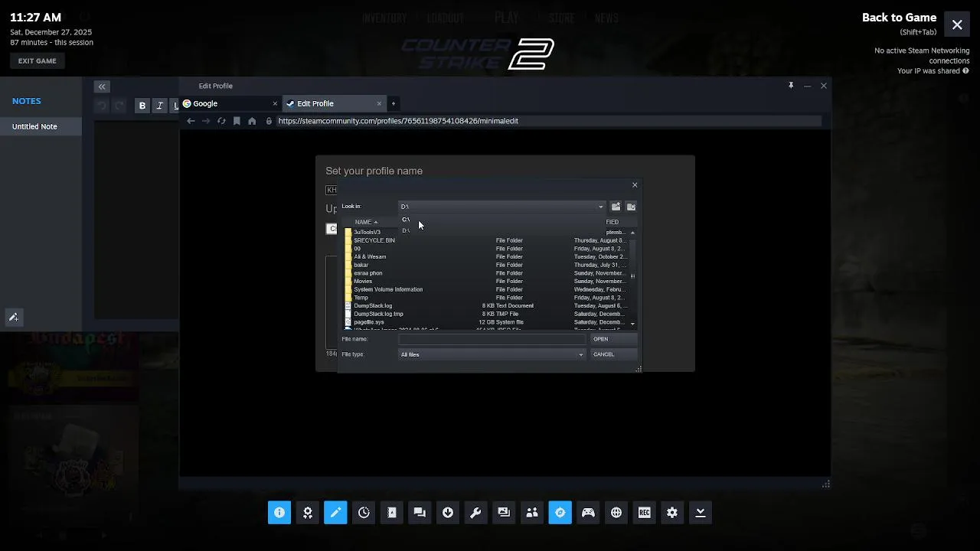Close the Edit Profile tab
This screenshot has width=980, height=551.
[379, 103]
